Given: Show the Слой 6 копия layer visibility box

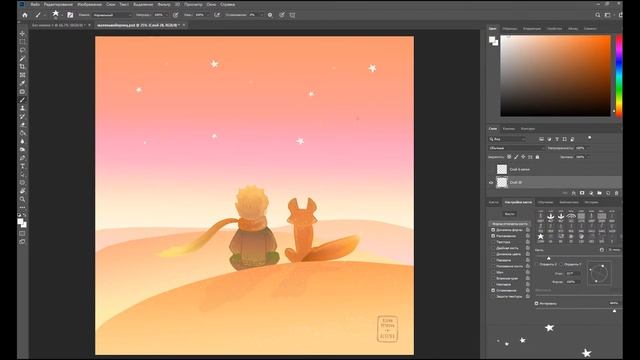Looking at the screenshot, I should (491, 169).
